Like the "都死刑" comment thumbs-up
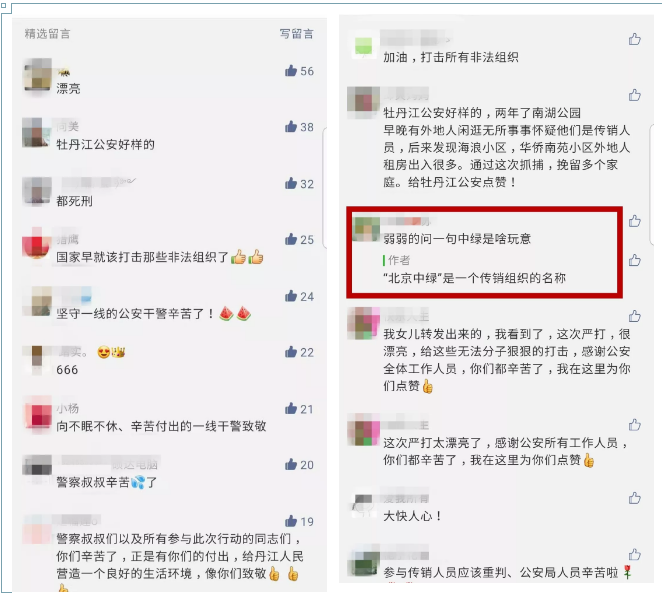Viewport: 662px width, 593px height. pos(291,183)
